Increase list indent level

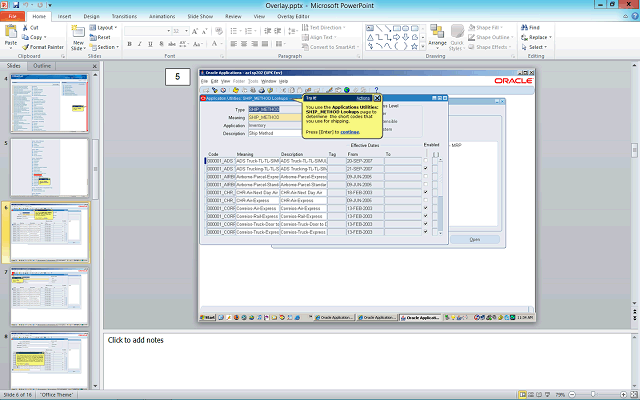click(278, 31)
